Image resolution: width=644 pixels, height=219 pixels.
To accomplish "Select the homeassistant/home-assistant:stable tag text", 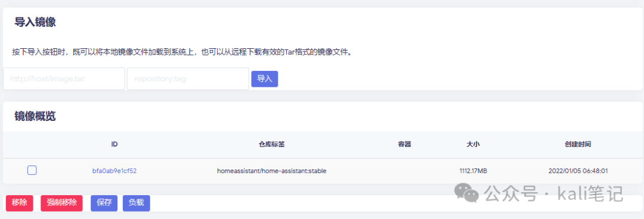I will click(x=271, y=171).
